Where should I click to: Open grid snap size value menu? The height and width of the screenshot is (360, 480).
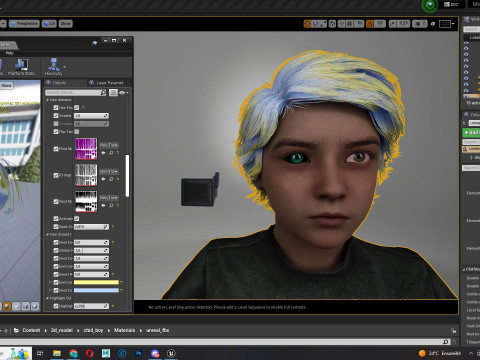point(359,24)
